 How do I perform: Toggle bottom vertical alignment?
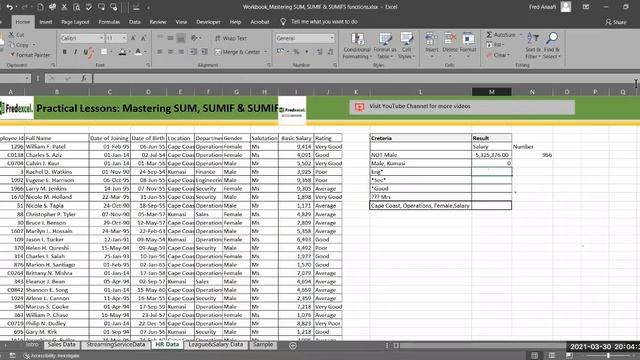click(181, 38)
